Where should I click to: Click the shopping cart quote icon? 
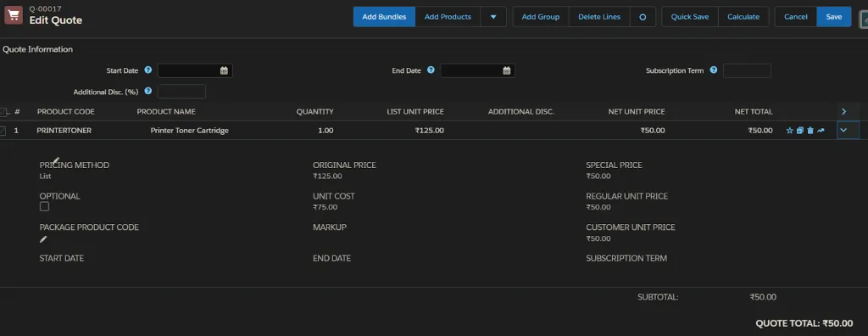tap(14, 15)
